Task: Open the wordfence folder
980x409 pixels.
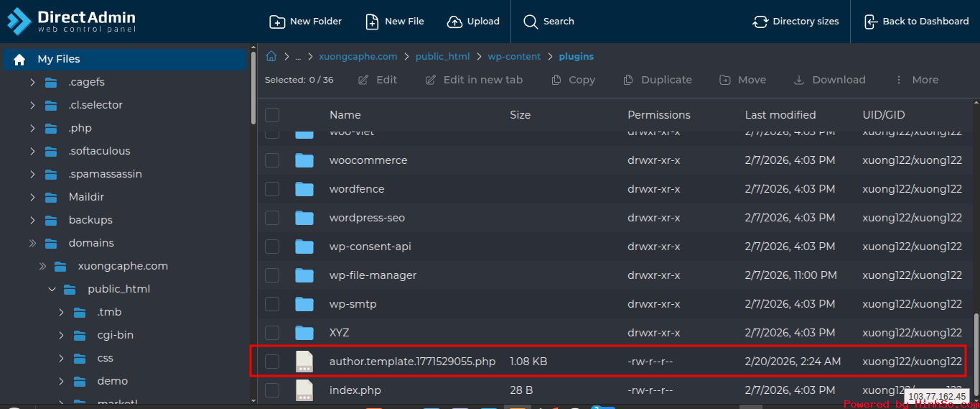Action: (357, 189)
